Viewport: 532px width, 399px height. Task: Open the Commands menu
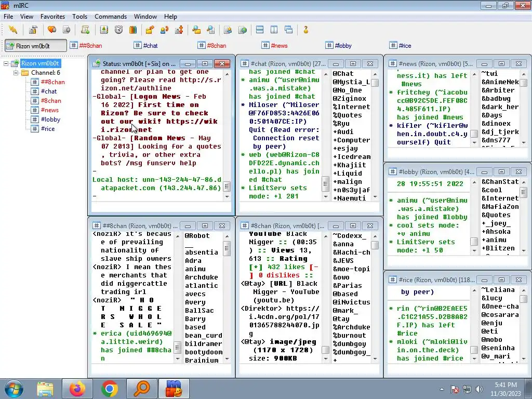(111, 16)
